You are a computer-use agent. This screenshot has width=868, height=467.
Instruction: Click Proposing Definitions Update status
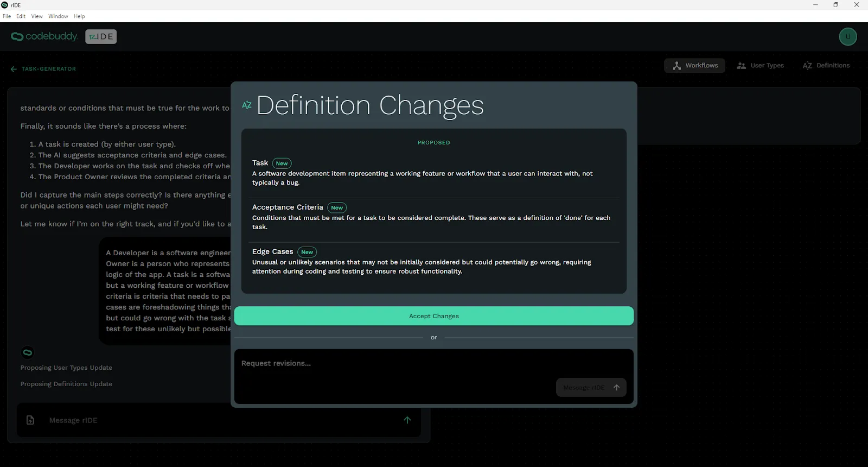pos(66,384)
